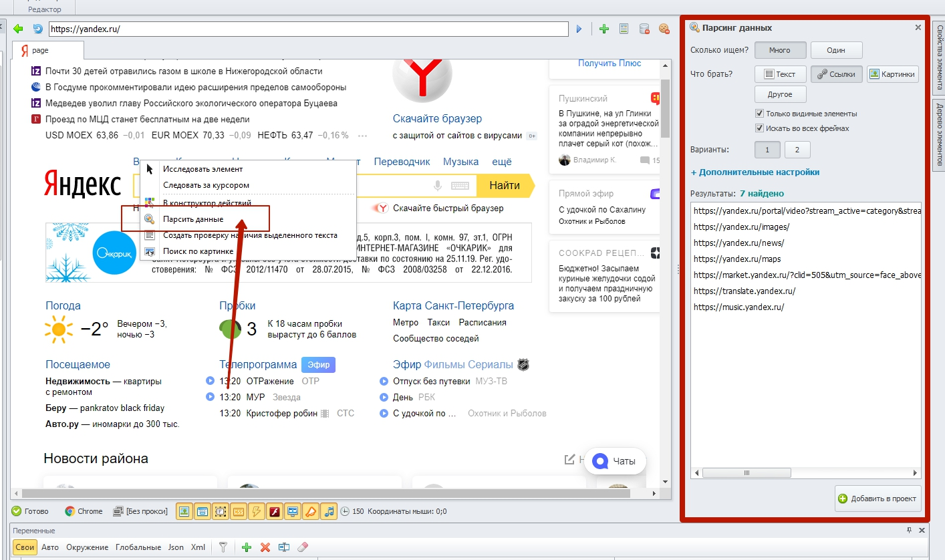Click the microphone voice search icon
The width and height of the screenshot is (945, 560).
(438, 186)
